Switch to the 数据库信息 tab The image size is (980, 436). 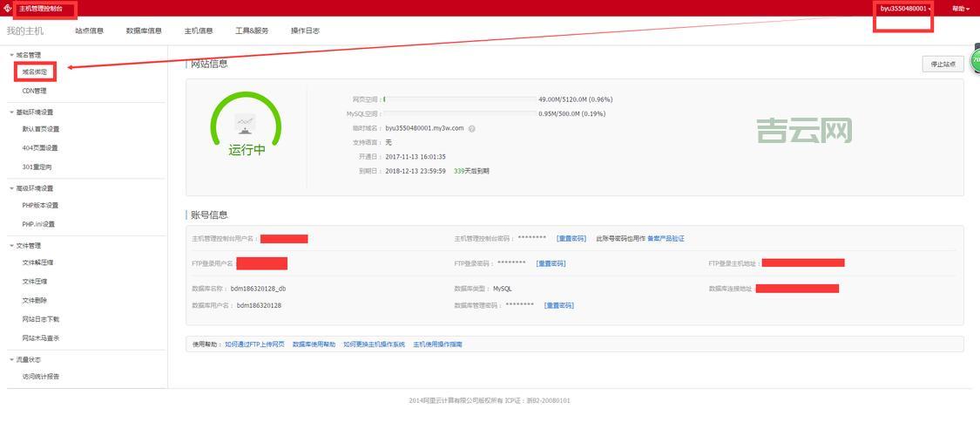pos(144,31)
